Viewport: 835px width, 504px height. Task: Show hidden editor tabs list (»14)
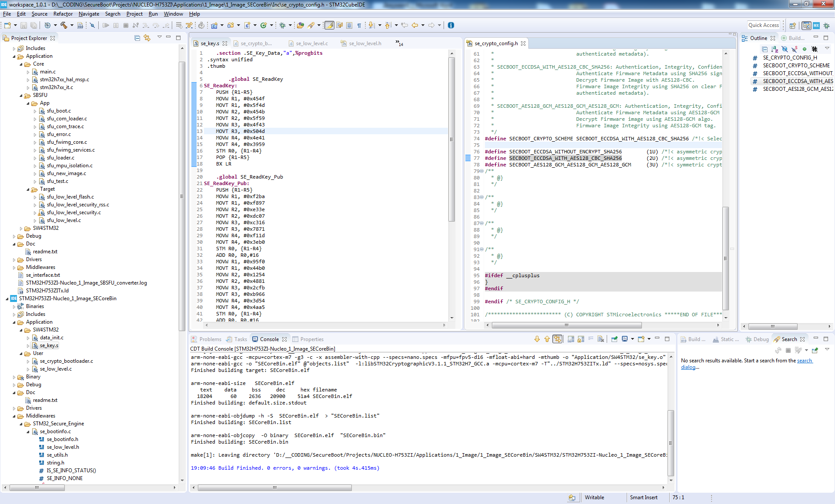(399, 43)
